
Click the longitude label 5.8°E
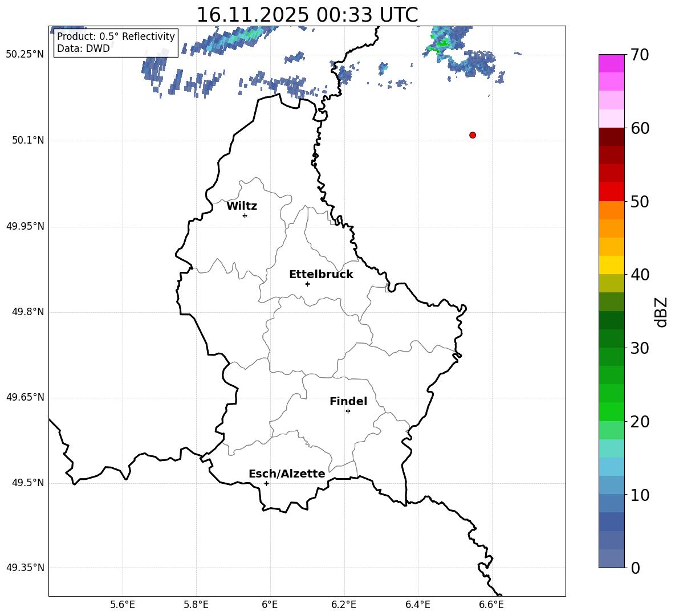point(196,605)
